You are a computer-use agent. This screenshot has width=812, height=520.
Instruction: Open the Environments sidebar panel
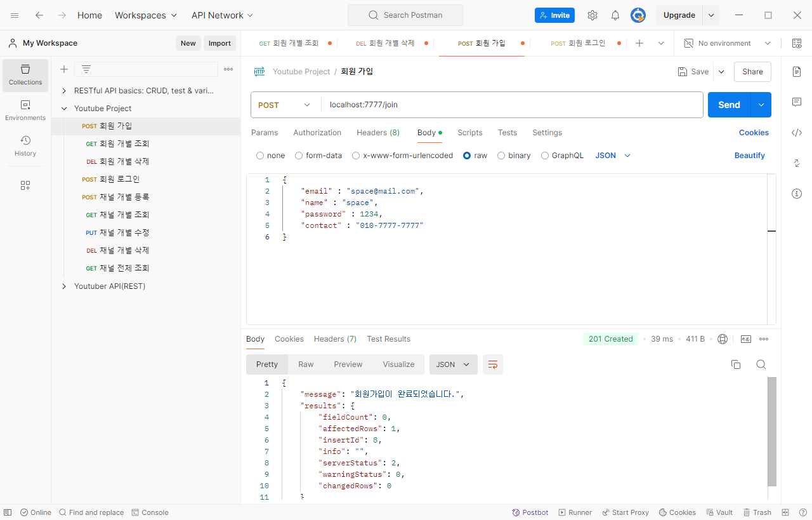click(25, 110)
